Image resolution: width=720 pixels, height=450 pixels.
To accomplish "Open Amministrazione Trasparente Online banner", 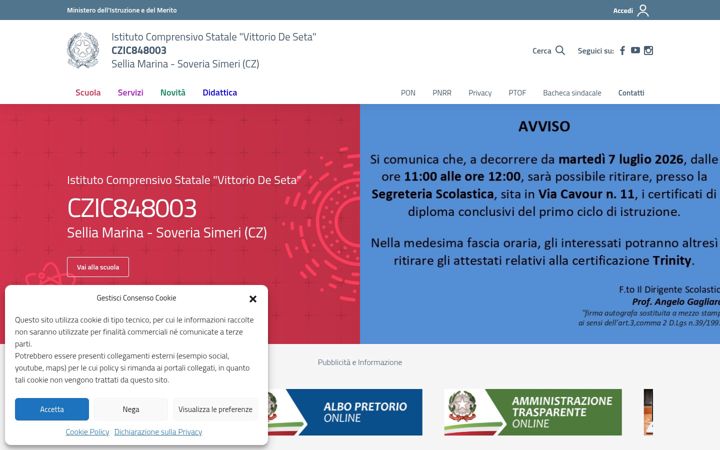I will [533, 412].
